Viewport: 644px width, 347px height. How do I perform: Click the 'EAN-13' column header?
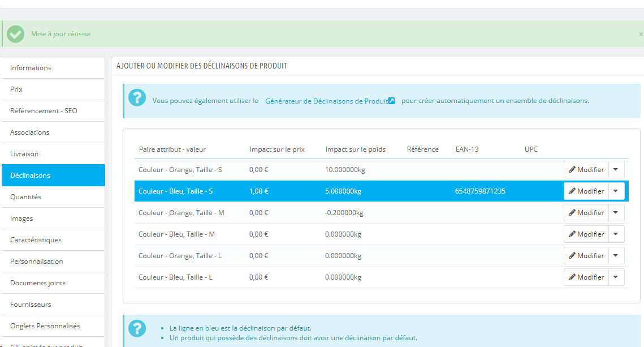pos(467,149)
